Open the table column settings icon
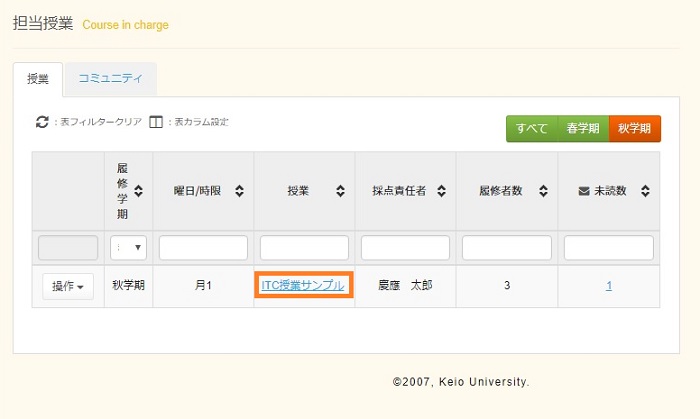This screenshot has width=700, height=419. coord(155,122)
